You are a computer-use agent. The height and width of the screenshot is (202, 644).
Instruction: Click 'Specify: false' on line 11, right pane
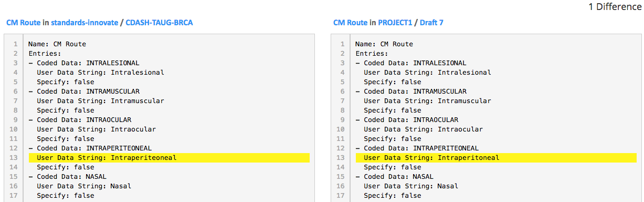coord(393,139)
